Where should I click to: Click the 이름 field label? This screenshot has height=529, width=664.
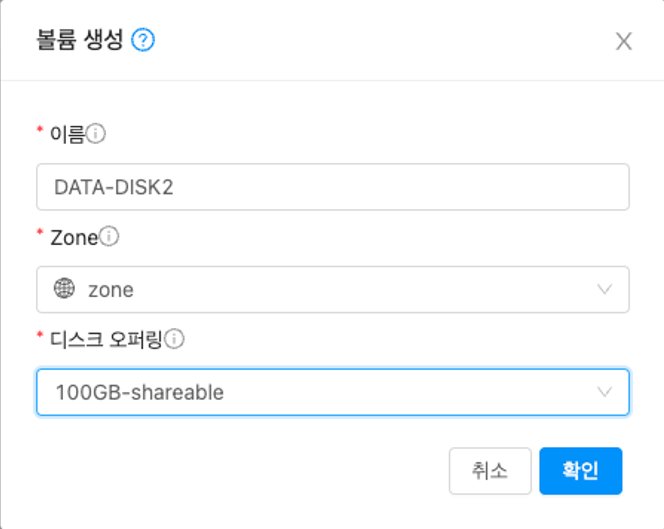(66, 132)
